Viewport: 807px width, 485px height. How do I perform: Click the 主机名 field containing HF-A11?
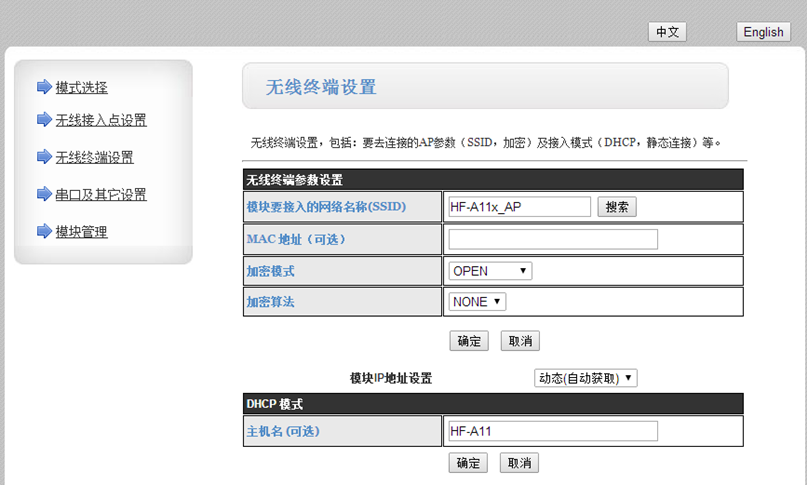(553, 431)
